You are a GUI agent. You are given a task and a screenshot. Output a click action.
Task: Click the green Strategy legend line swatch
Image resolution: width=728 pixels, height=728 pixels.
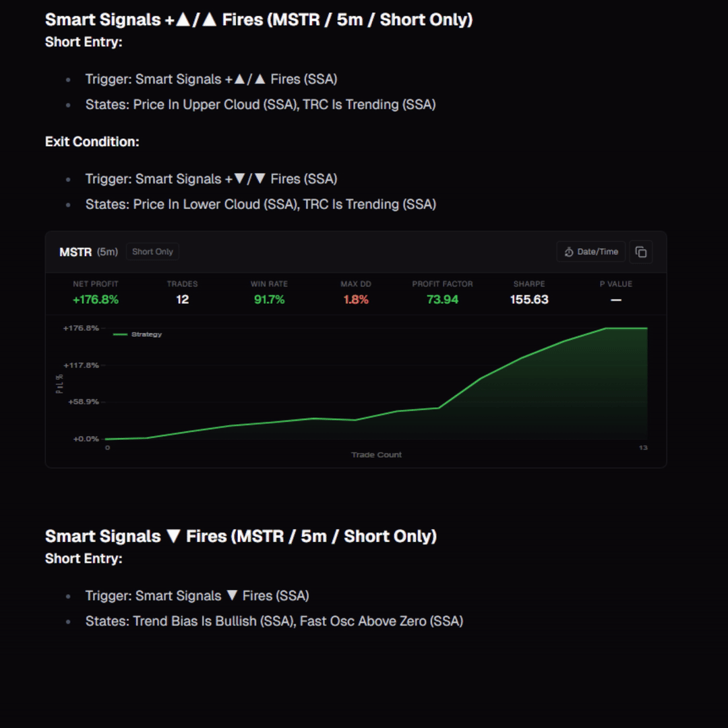[x=120, y=334]
